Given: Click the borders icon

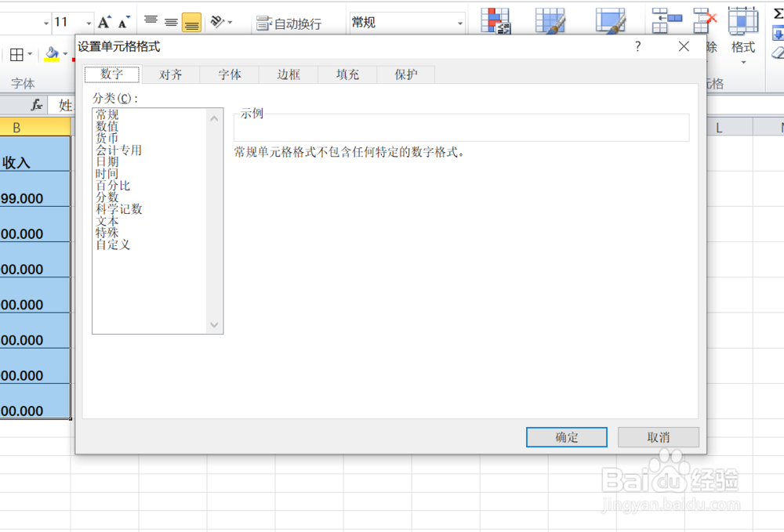Looking at the screenshot, I should coord(16,54).
